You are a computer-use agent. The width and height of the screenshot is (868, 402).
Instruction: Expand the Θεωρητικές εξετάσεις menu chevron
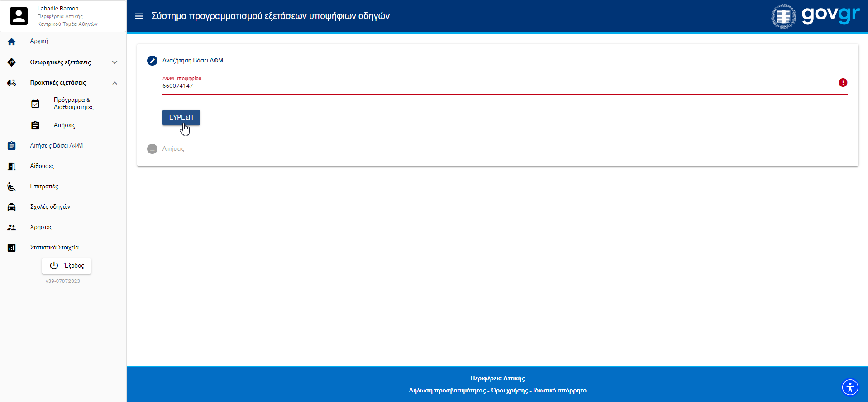point(114,62)
